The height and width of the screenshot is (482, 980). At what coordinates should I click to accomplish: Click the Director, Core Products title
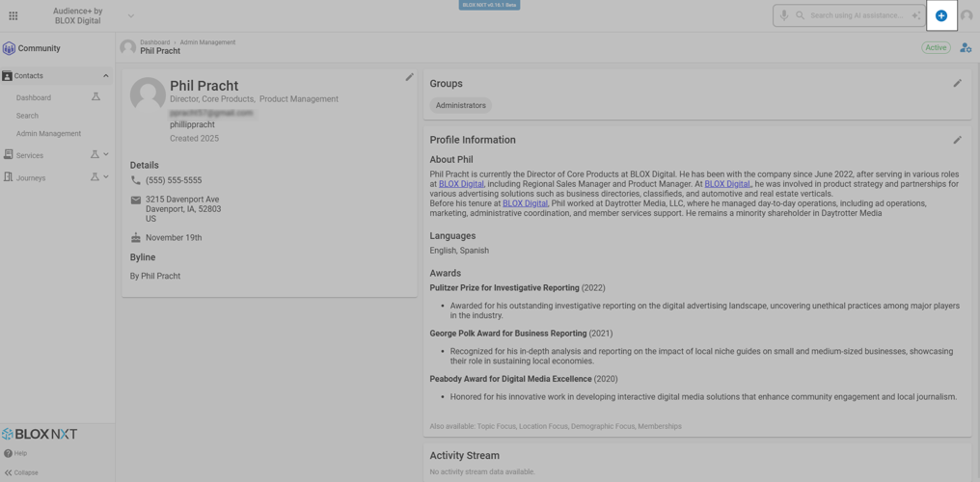(x=212, y=98)
